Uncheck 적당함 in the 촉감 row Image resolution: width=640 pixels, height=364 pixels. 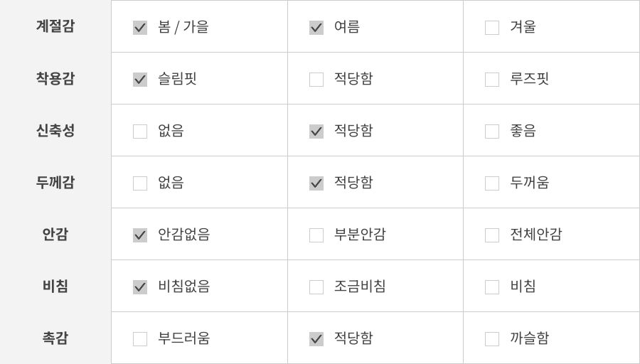point(316,339)
